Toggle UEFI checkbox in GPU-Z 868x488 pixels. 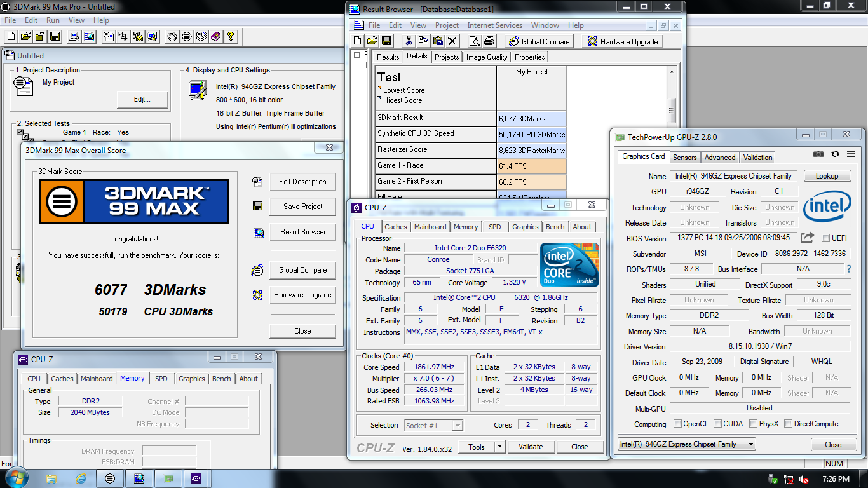point(825,238)
